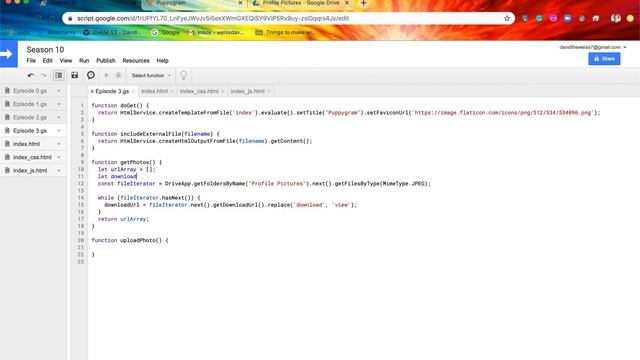Expand the Episode 1.gs file options arrow

(x=59, y=104)
